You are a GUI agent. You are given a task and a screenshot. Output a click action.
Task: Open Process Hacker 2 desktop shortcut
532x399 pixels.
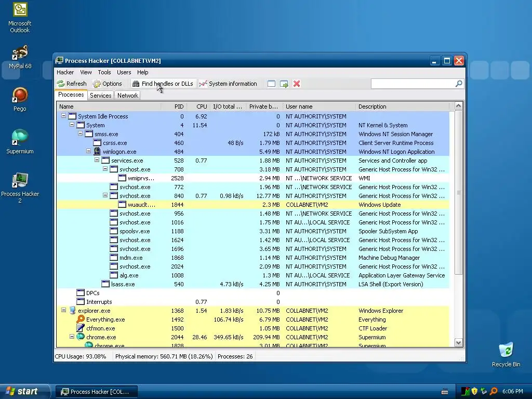pyautogui.click(x=20, y=188)
